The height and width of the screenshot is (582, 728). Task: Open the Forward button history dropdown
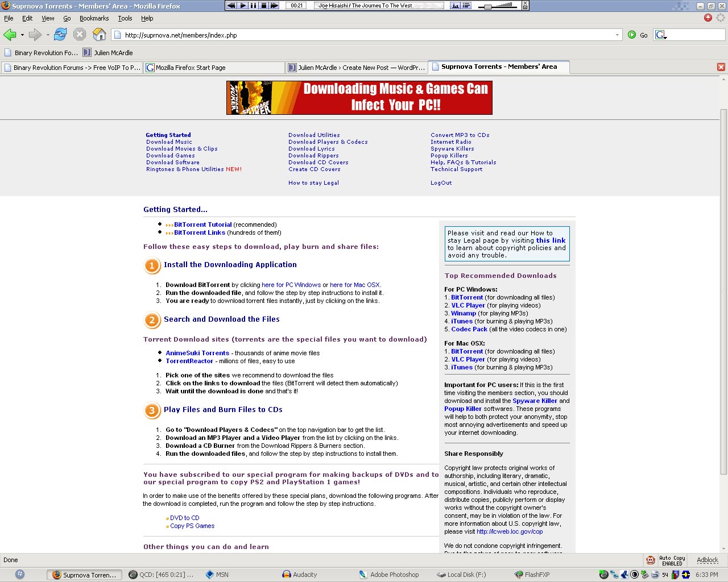(48, 35)
